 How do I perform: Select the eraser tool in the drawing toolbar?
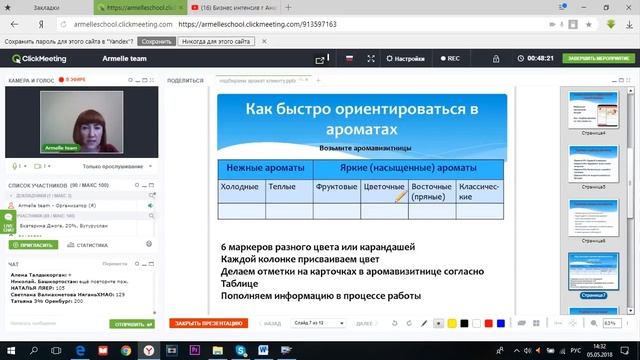point(522,323)
